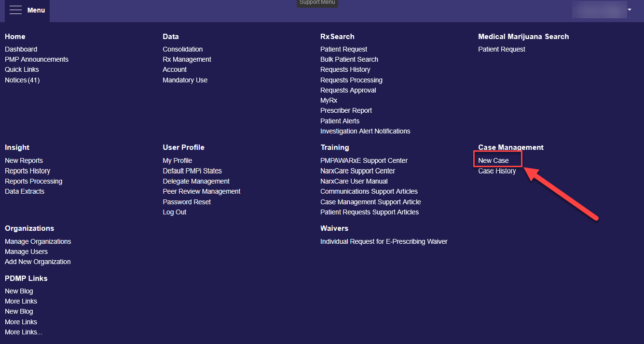Image resolution: width=644 pixels, height=344 pixels.
Task: Start a Patient Request under RxSearch
Action: 343,49
